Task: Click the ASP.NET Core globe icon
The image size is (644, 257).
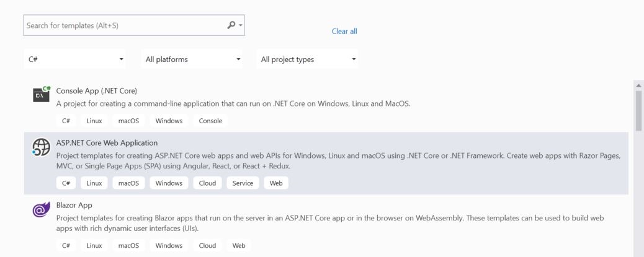Action: (41, 147)
